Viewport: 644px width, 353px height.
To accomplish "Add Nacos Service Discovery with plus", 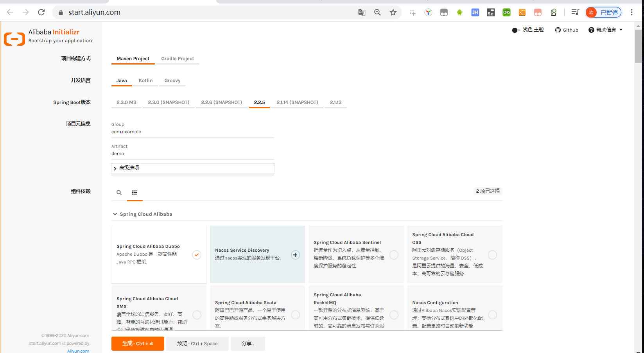I will 295,255.
